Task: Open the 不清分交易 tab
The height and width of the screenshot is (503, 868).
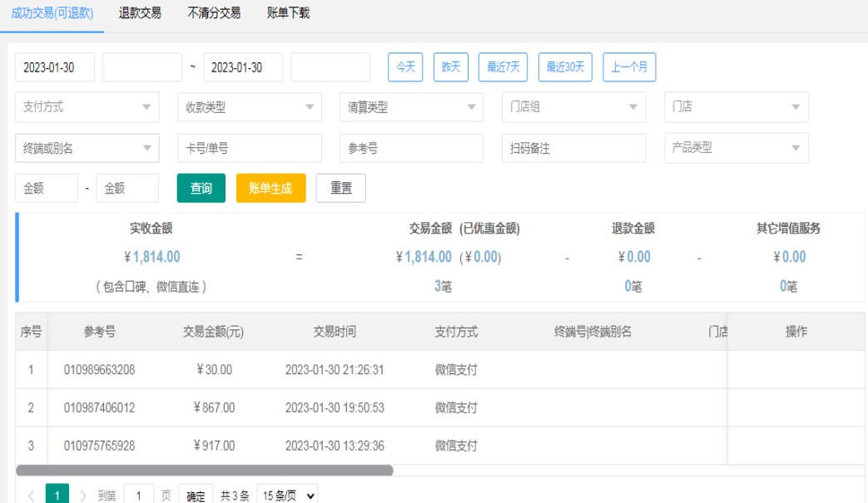Action: click(x=214, y=13)
